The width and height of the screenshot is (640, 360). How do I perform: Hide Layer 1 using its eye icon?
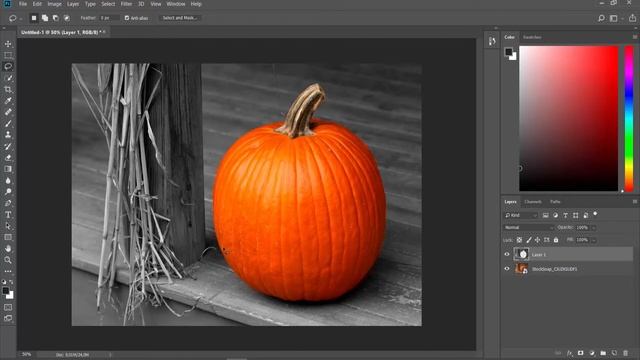507,254
